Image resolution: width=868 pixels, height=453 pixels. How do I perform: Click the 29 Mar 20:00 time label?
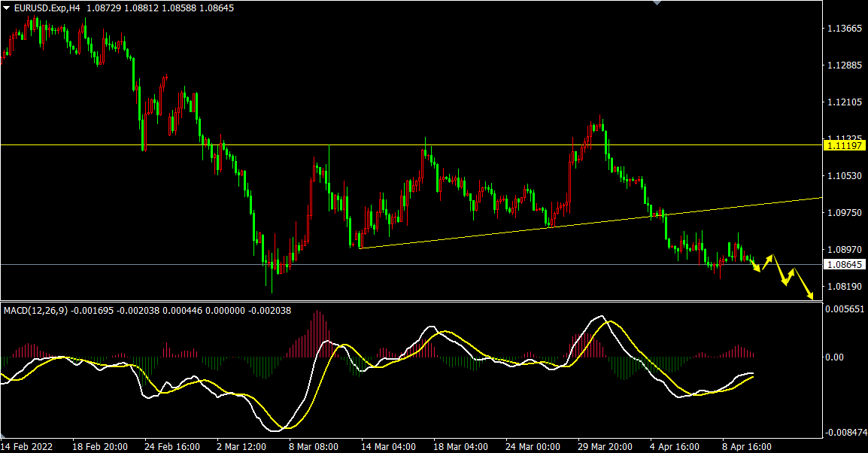605,446
